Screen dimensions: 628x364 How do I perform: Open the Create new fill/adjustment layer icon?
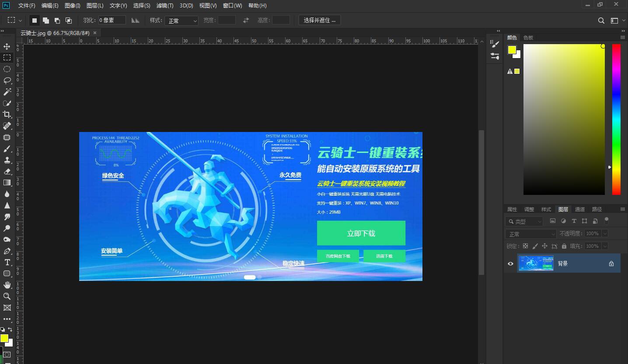(x=563, y=221)
